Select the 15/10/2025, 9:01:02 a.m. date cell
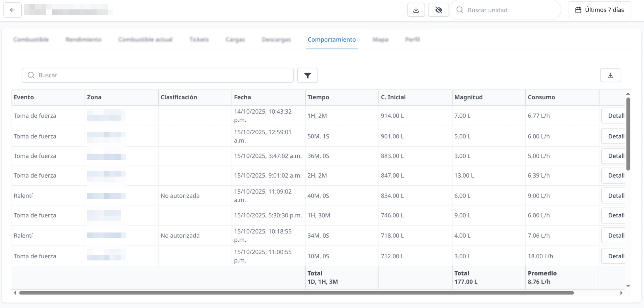 [x=268, y=176]
